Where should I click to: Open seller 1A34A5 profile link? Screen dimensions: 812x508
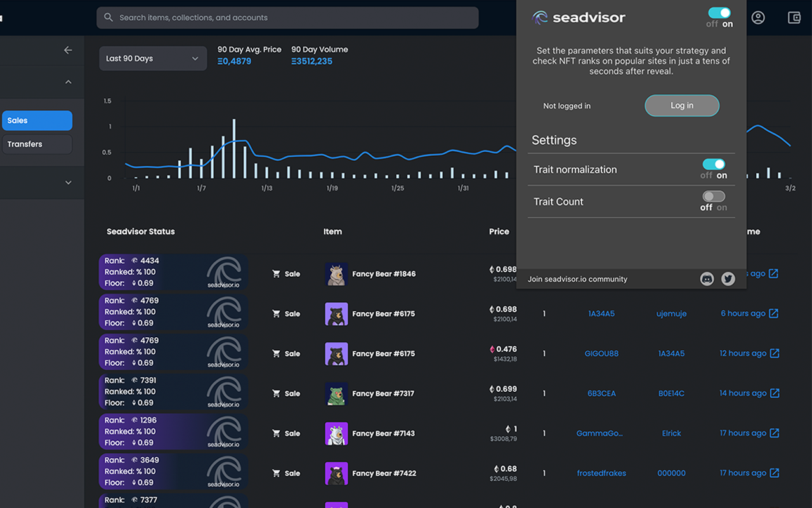[601, 314]
